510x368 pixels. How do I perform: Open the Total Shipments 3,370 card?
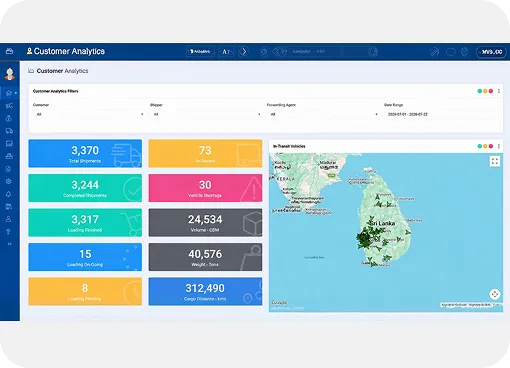click(x=85, y=153)
